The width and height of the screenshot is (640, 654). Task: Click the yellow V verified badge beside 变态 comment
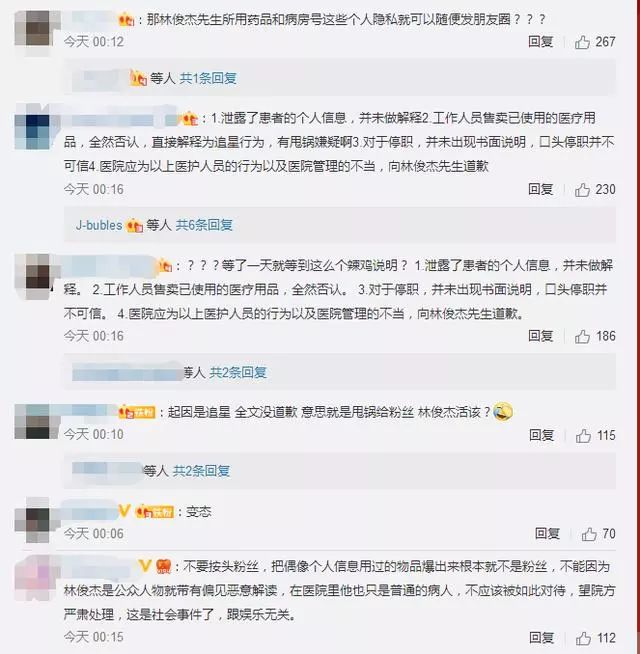click(x=124, y=511)
